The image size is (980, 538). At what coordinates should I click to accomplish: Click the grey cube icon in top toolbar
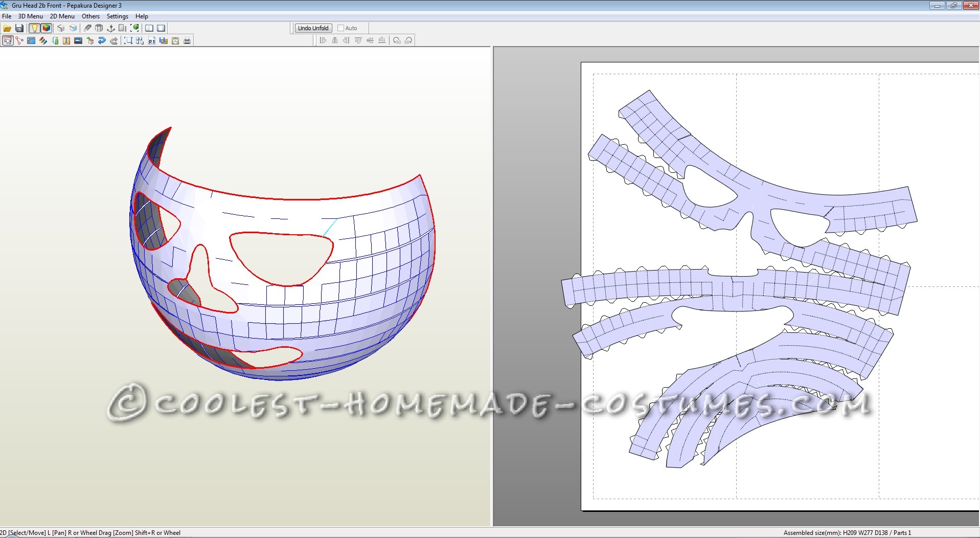[x=60, y=28]
